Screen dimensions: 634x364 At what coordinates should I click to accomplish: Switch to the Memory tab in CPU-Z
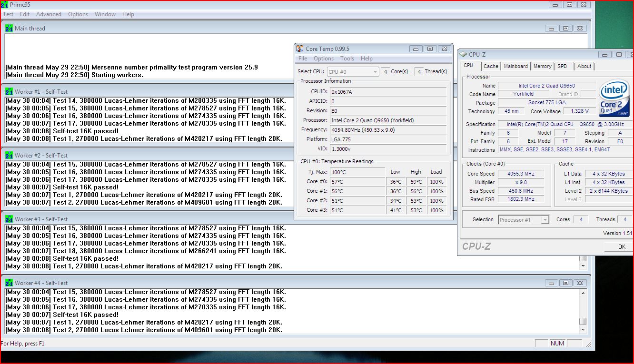[x=542, y=67]
